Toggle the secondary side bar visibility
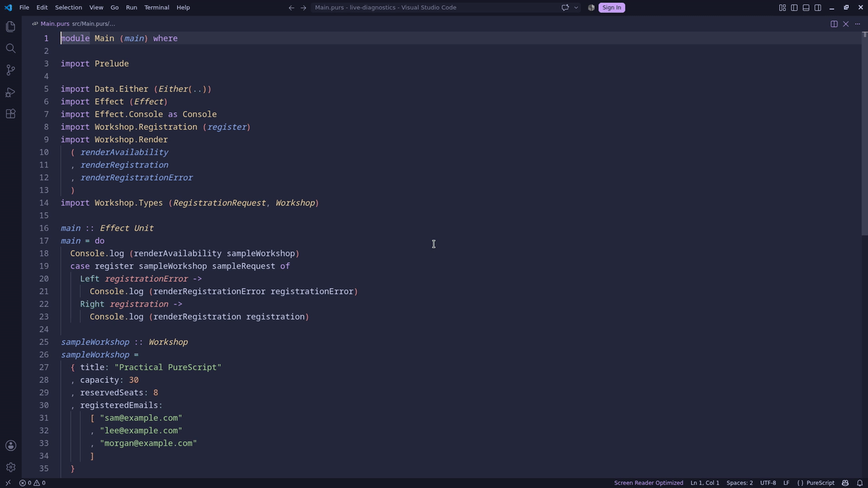This screenshot has height=488, width=868. [x=818, y=7]
